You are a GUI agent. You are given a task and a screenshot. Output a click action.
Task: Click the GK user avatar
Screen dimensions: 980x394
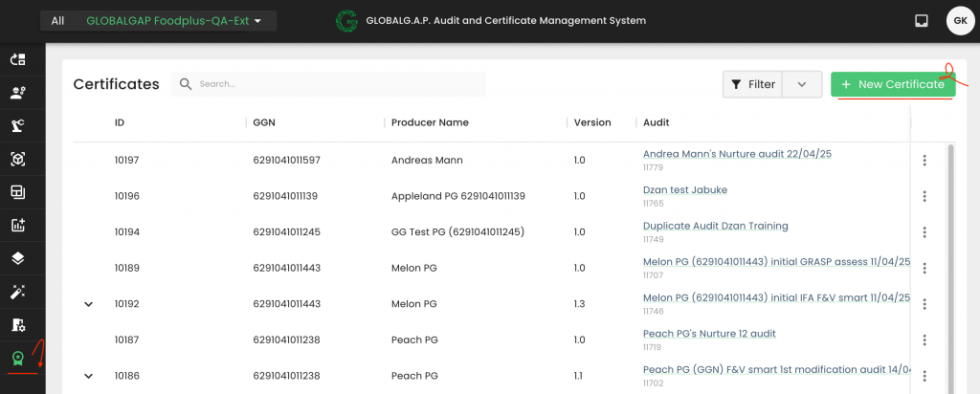(x=960, y=20)
